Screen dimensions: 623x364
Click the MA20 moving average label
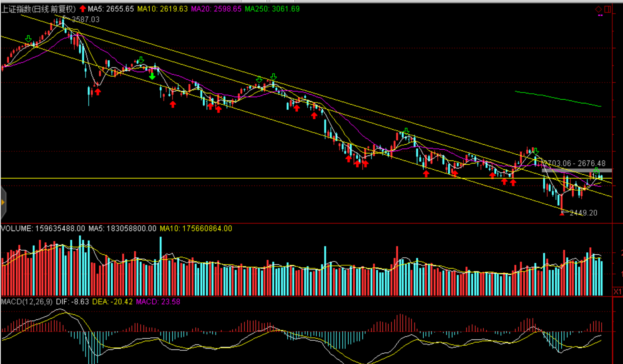(216, 9)
